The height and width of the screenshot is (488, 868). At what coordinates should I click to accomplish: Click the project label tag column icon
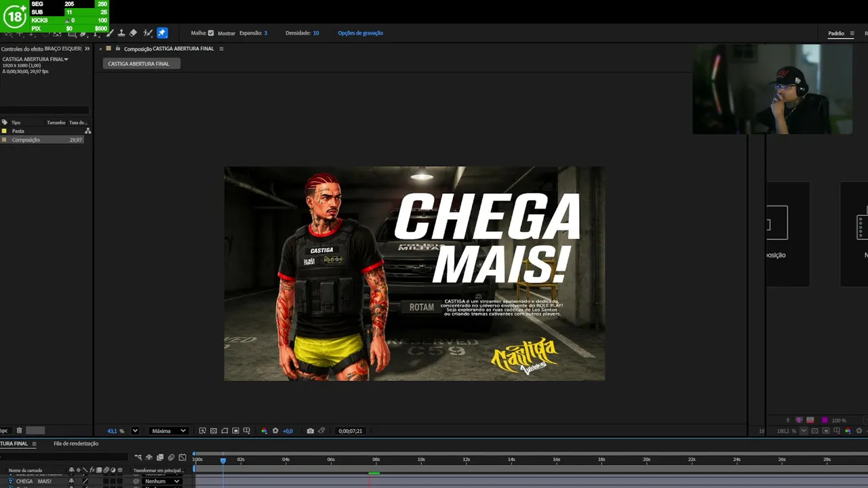(4, 123)
